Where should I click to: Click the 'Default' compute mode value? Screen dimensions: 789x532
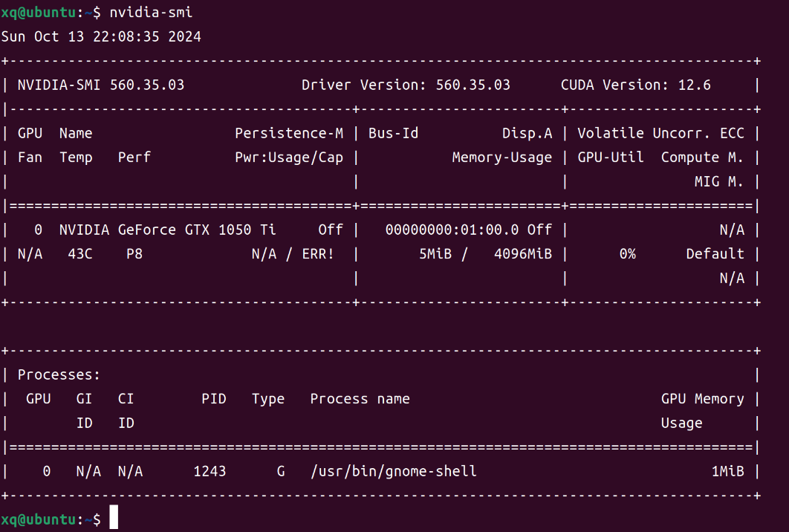coord(715,253)
